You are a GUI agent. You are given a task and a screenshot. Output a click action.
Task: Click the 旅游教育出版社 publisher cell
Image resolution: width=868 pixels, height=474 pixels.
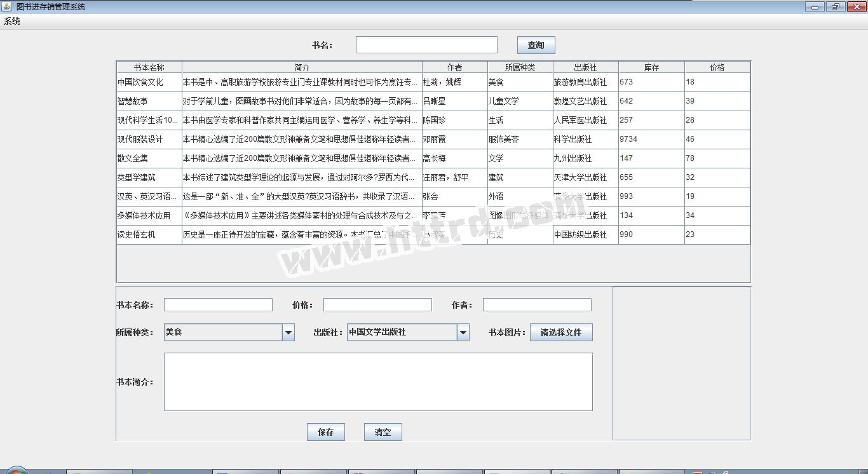pyautogui.click(x=586, y=82)
